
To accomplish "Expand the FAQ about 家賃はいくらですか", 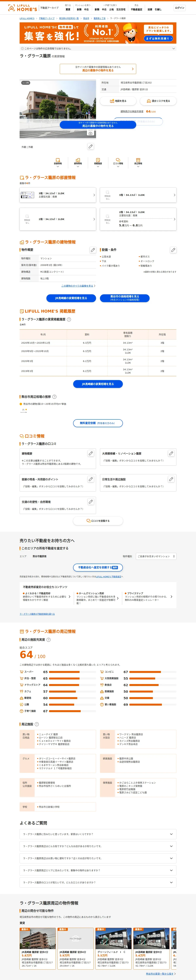I will [x=98, y=834].
